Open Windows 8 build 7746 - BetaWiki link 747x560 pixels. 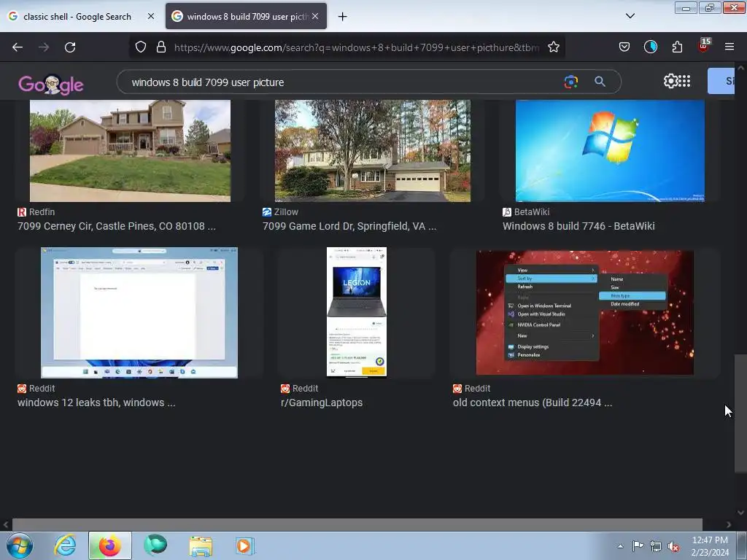[578, 226]
